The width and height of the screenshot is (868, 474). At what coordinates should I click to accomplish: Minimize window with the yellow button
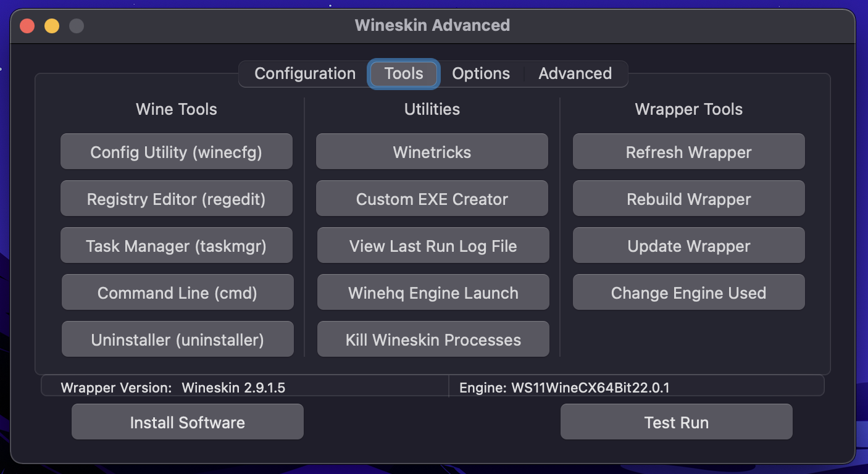click(52, 26)
